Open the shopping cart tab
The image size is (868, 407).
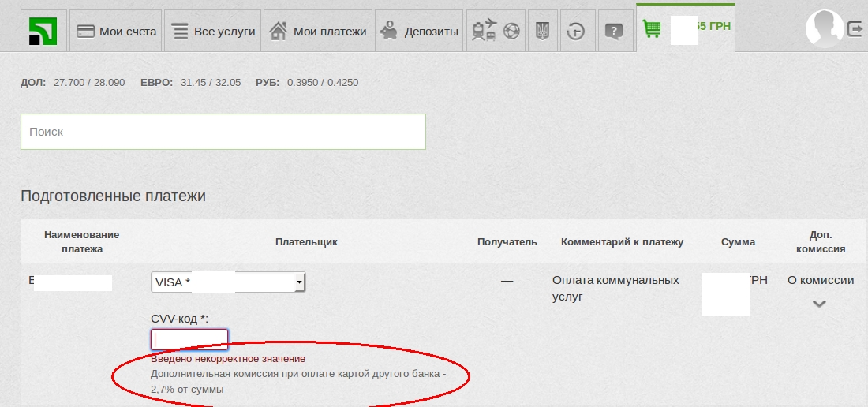pos(685,28)
